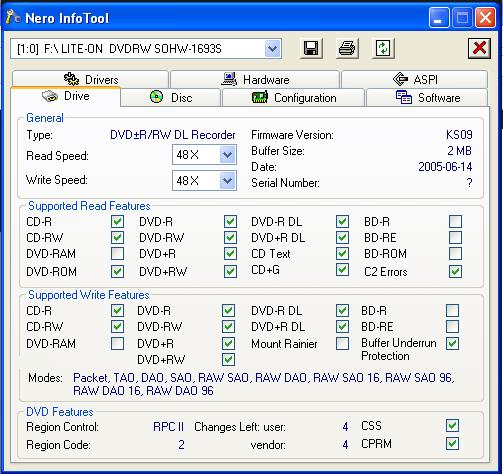Click the Nero InfoTool title bar icon
The image size is (503, 474).
(x=13, y=17)
